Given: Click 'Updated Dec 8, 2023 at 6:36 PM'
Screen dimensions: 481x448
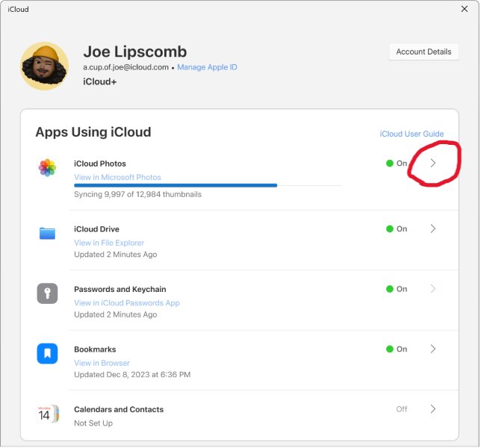Looking at the screenshot, I should pyautogui.click(x=132, y=375).
